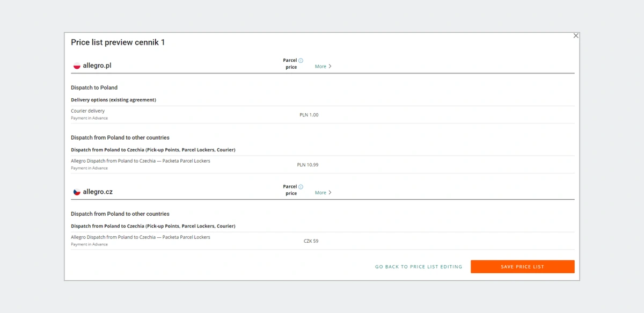Click Delivery options (existing agreement) subheading
The height and width of the screenshot is (313, 644).
pyautogui.click(x=113, y=100)
